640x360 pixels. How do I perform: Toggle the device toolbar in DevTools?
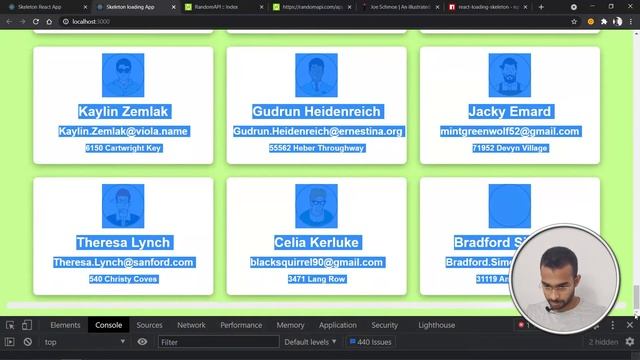click(27, 325)
